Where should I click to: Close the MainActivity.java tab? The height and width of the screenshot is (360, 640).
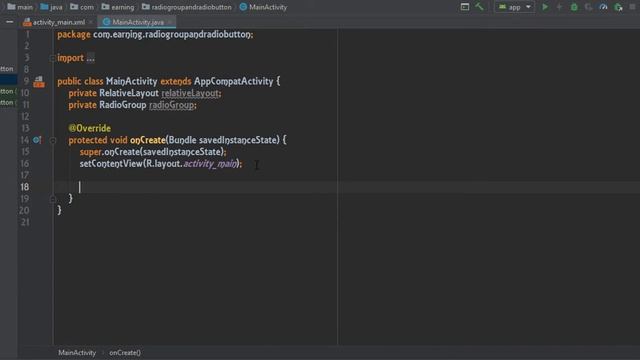pyautogui.click(x=170, y=22)
